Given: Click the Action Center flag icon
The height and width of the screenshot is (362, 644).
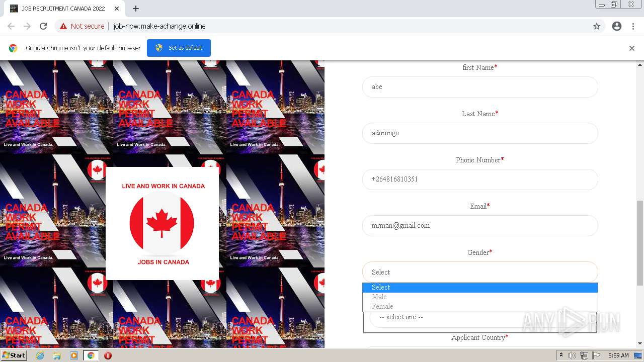Looking at the screenshot, I should (x=596, y=355).
